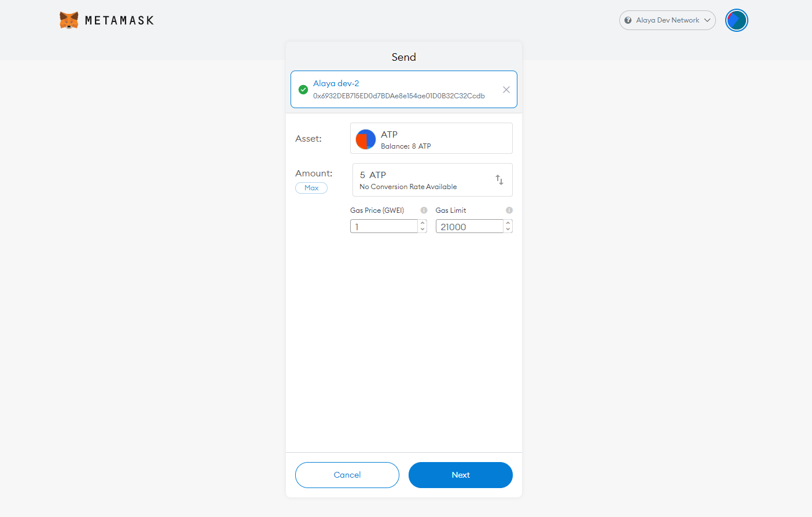
Task: Click the network help question-mark icon
Action: [x=628, y=20]
